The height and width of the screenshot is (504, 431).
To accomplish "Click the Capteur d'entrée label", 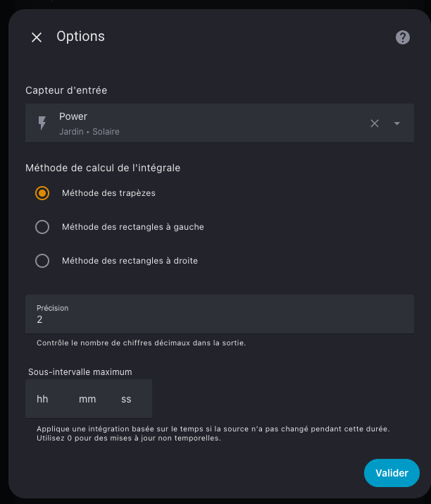I will [66, 90].
